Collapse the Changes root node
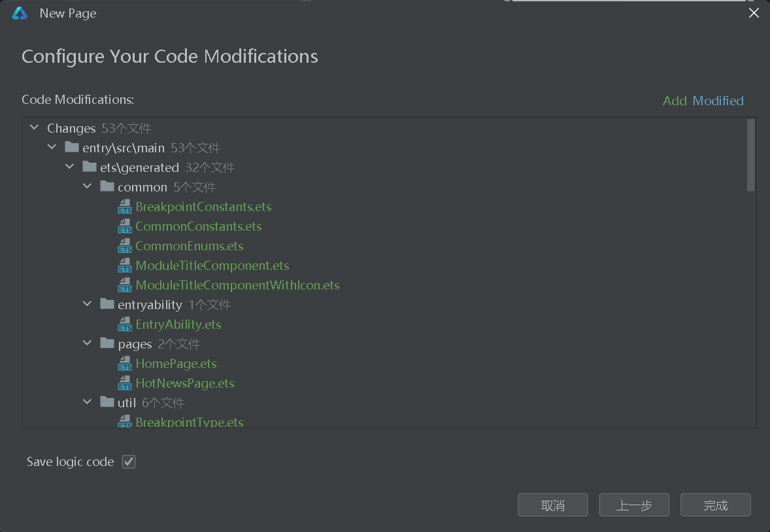The height and width of the screenshot is (532, 770). tap(34, 128)
